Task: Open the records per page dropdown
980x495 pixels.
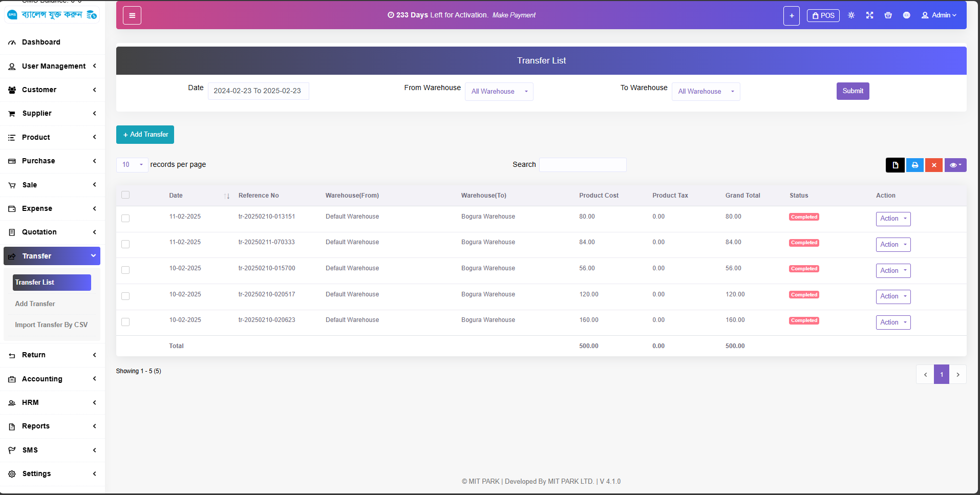Action: tap(132, 165)
